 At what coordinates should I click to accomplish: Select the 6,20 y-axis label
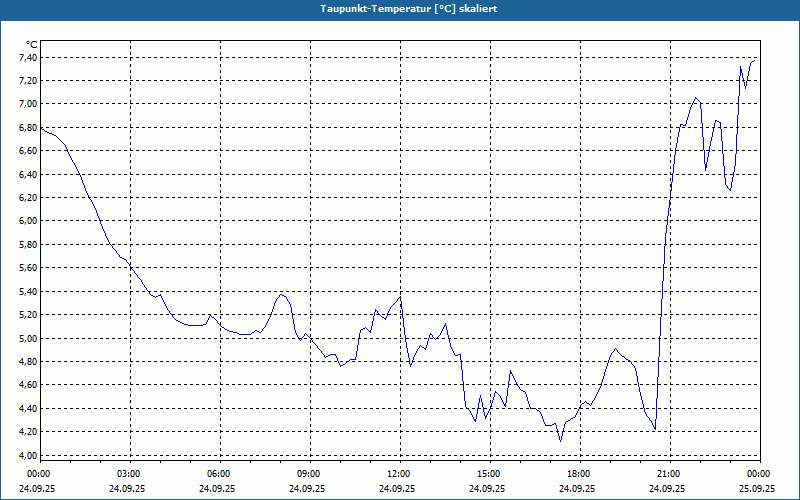(29, 197)
